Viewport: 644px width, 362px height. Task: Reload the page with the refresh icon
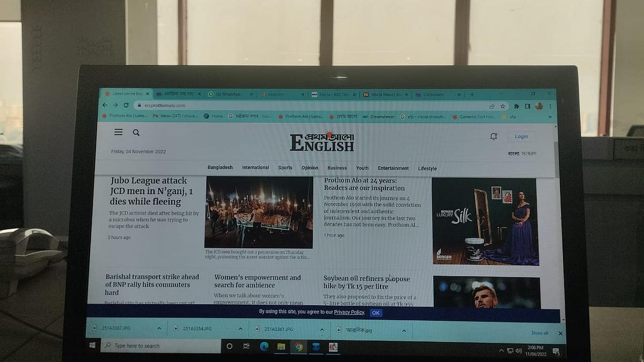click(x=126, y=105)
